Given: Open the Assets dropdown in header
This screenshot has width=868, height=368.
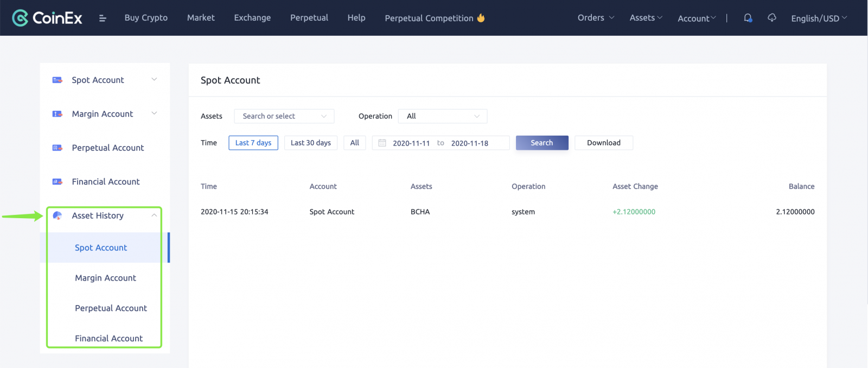Looking at the screenshot, I should (x=646, y=18).
